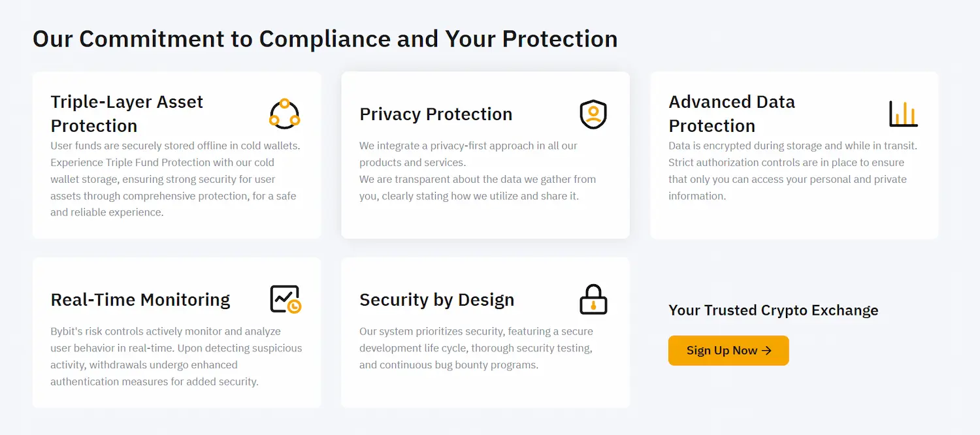
Task: Click the Advanced Data Protection bar chart icon
Action: tap(903, 114)
